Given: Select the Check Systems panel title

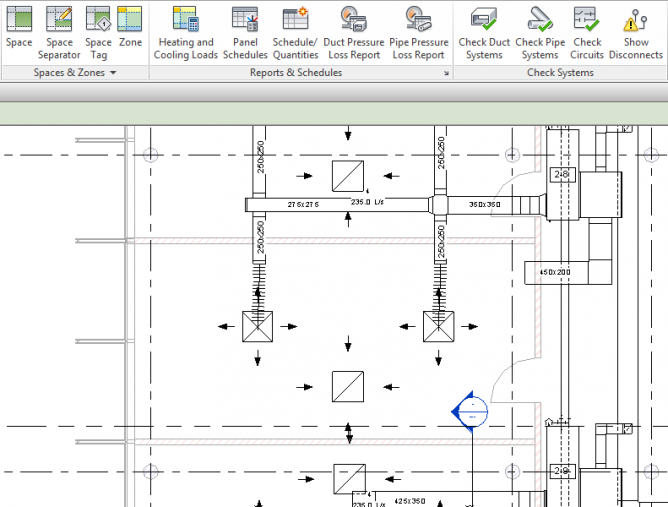Looking at the screenshot, I should coord(560,73).
